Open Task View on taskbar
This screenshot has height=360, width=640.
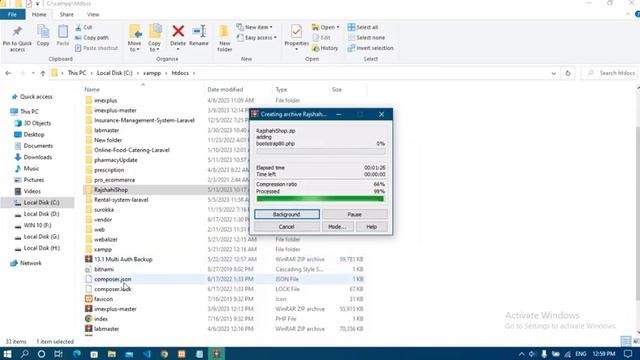click(58, 353)
